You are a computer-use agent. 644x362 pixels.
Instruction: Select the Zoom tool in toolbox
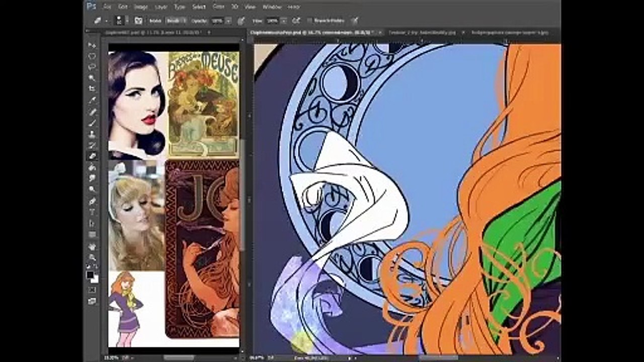coord(92,257)
